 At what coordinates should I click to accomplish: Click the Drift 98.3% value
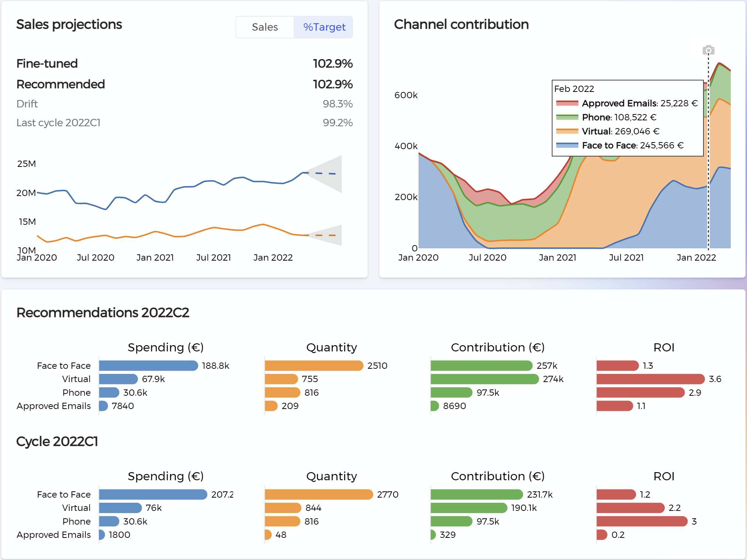(338, 104)
